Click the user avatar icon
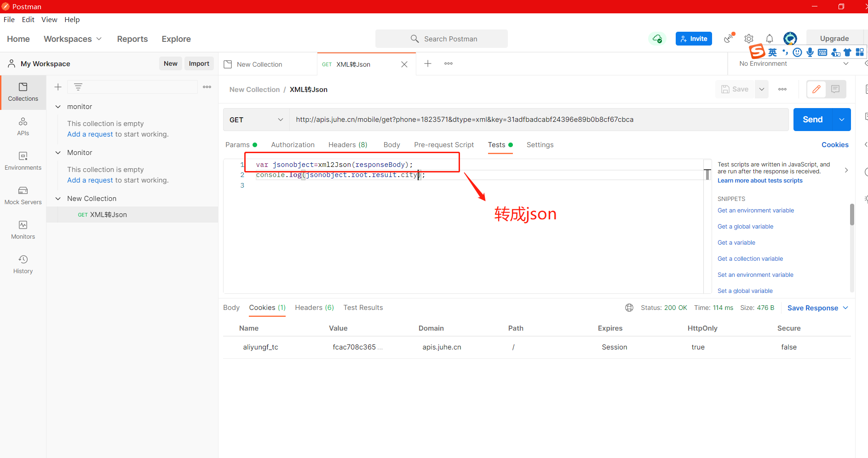 point(790,39)
